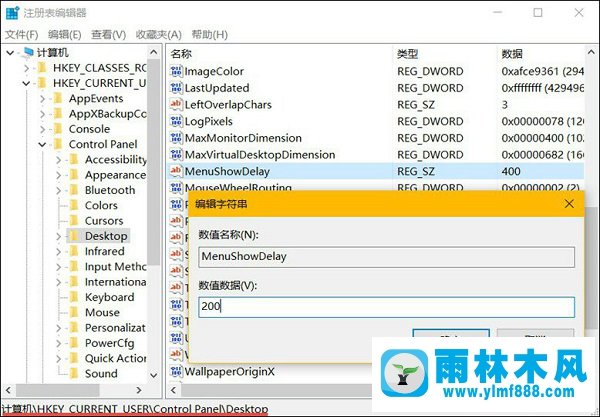Click the Infrared folder icon
The image size is (600, 417).
pos(74,251)
